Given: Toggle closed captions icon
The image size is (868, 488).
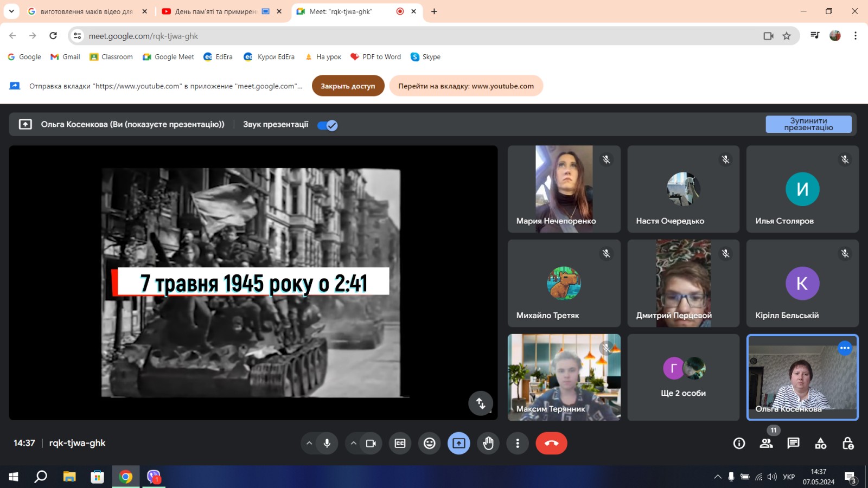Looking at the screenshot, I should coord(400,444).
